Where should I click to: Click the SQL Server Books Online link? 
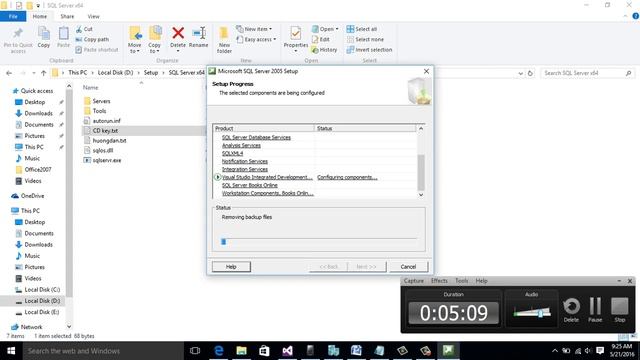[249, 185]
